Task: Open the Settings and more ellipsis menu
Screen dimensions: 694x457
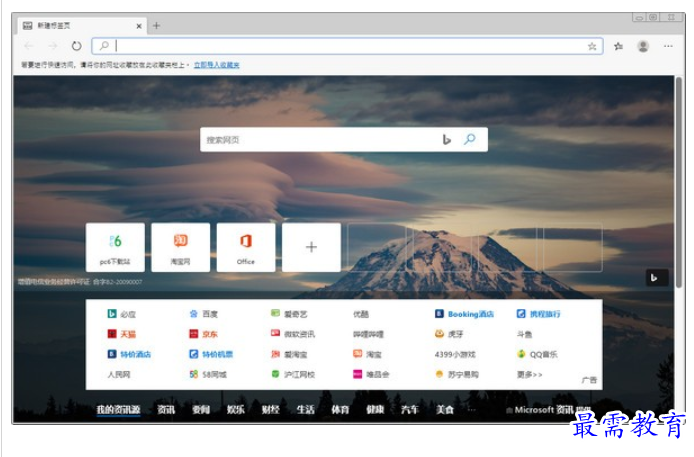Action: [668, 46]
